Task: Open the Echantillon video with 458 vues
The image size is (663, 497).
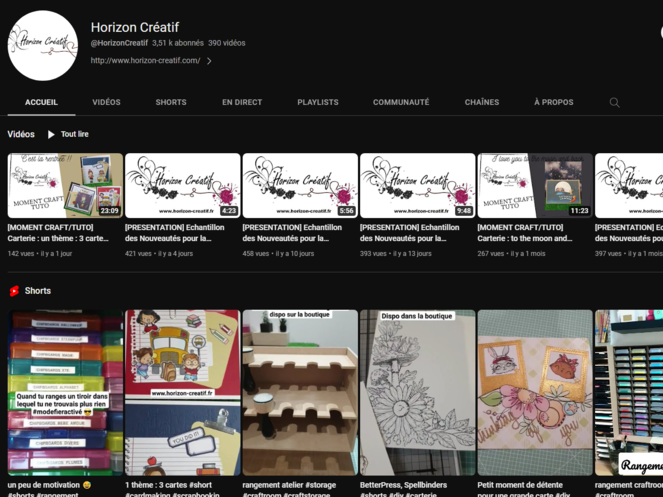Action: pos(292,233)
